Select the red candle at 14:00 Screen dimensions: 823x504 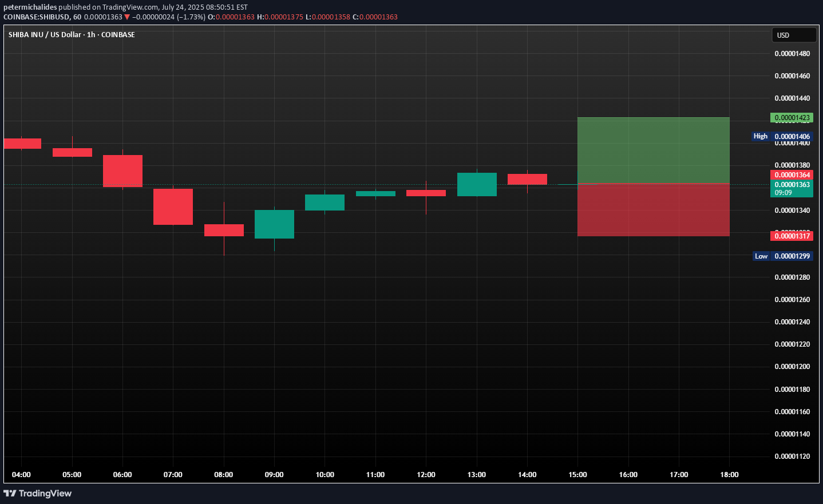pyautogui.click(x=527, y=179)
